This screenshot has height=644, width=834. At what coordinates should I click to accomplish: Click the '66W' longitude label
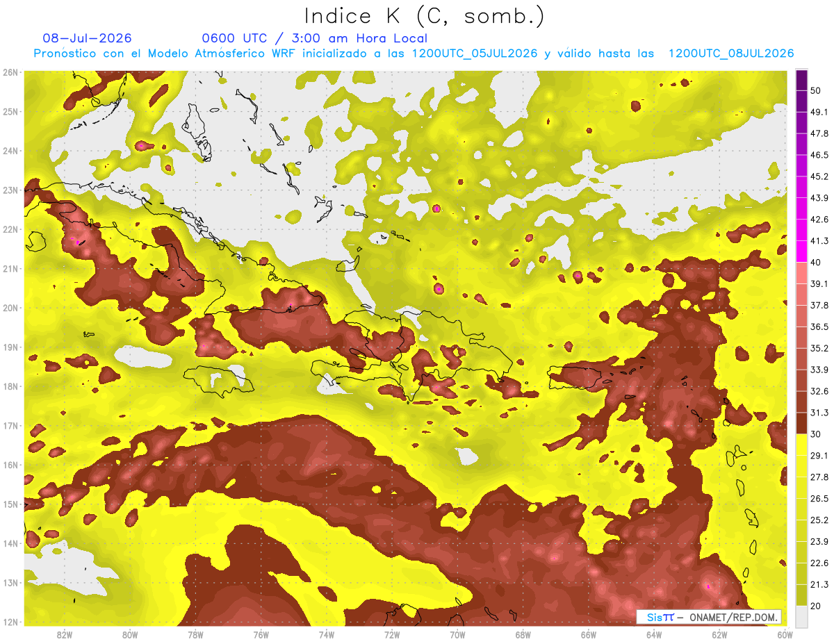[x=589, y=634]
